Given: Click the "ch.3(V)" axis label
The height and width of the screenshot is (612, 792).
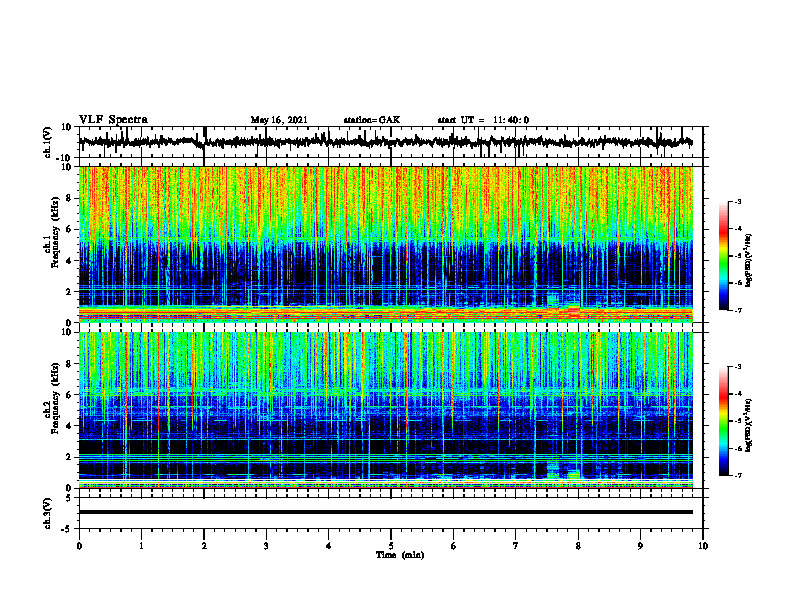Looking at the screenshot, I should (47, 513).
